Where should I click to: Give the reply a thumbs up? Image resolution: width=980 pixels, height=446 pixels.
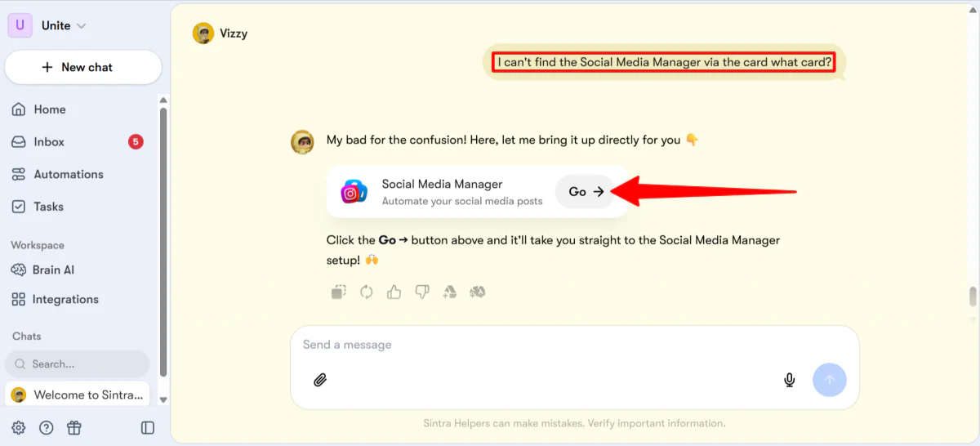coord(394,292)
